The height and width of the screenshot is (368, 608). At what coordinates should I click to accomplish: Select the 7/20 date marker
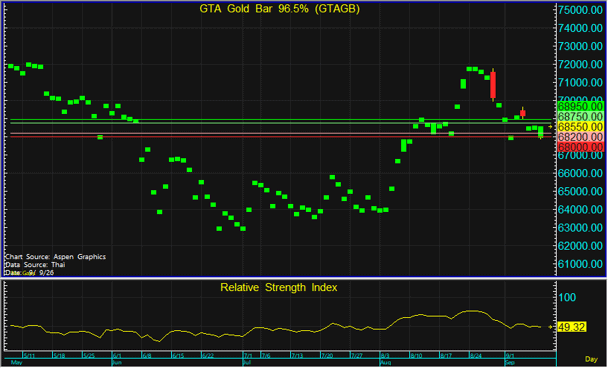point(327,355)
